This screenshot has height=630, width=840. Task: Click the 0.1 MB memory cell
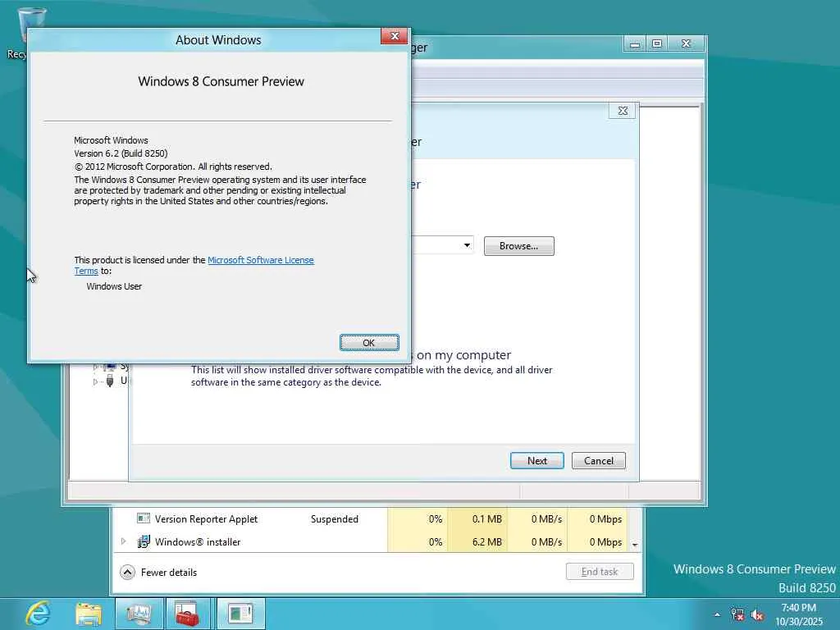click(x=478, y=519)
